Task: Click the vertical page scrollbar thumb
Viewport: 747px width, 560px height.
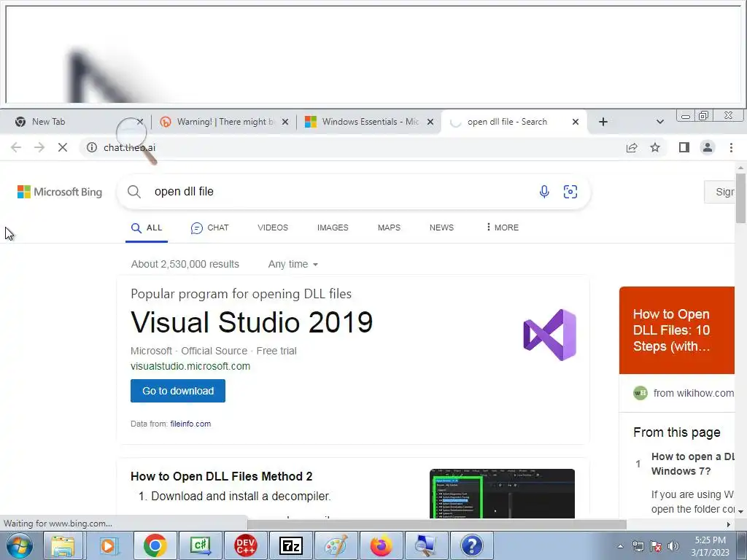Action: pyautogui.click(x=740, y=198)
